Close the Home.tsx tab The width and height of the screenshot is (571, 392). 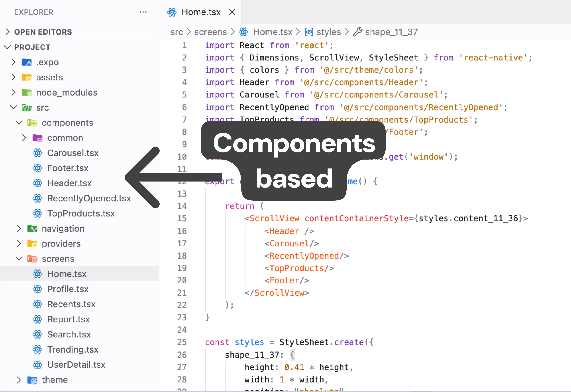click(x=232, y=12)
